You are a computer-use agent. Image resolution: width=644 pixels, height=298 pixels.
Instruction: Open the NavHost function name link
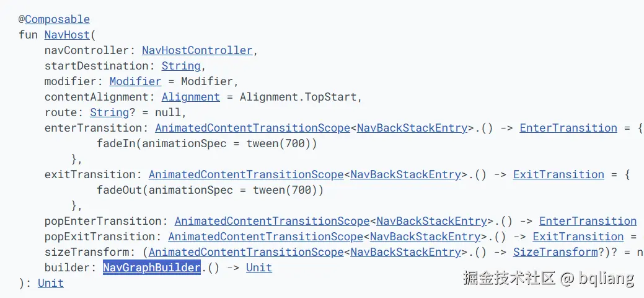(67, 35)
